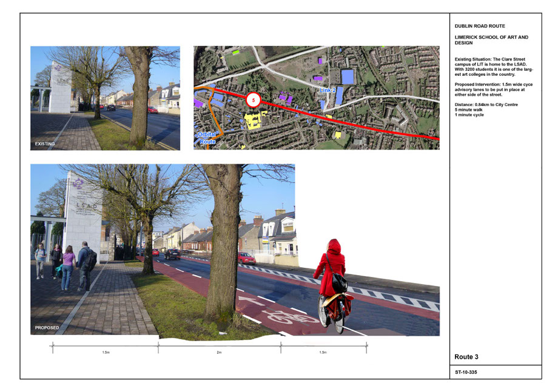Click the white arrow painted on cycle lane

pyautogui.click(x=251, y=301)
